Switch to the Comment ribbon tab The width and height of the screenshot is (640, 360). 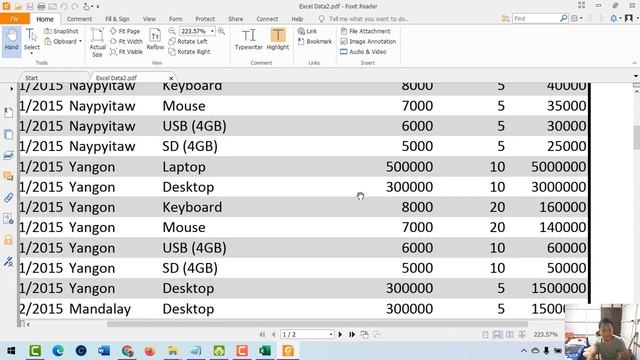(79, 19)
